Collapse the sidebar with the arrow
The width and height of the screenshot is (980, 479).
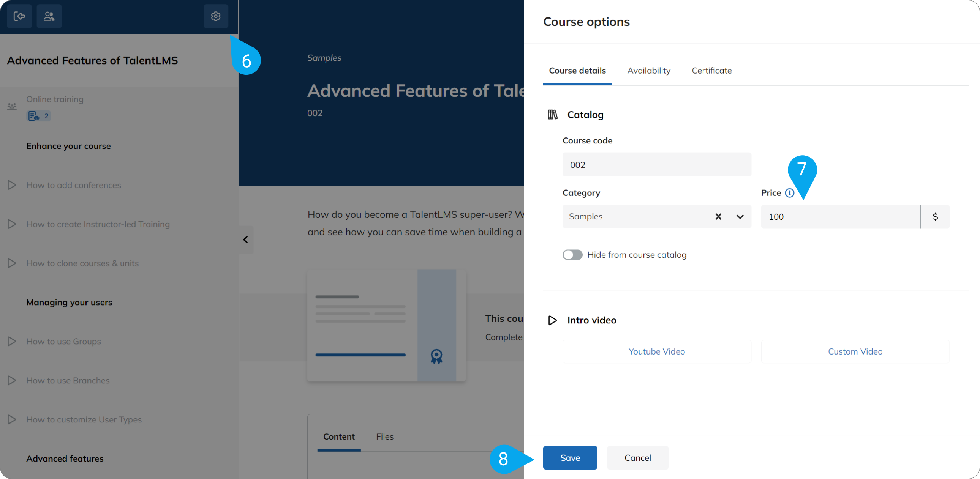[x=246, y=239]
